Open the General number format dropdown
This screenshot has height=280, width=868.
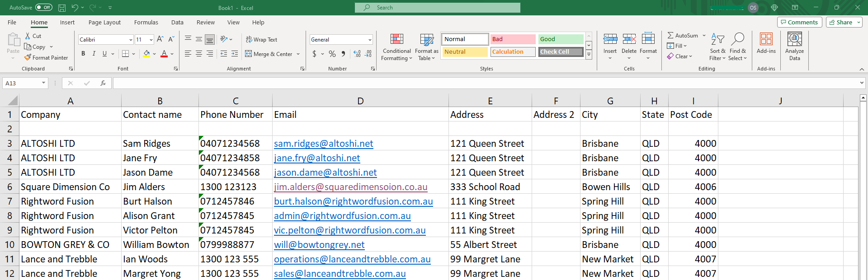370,40
